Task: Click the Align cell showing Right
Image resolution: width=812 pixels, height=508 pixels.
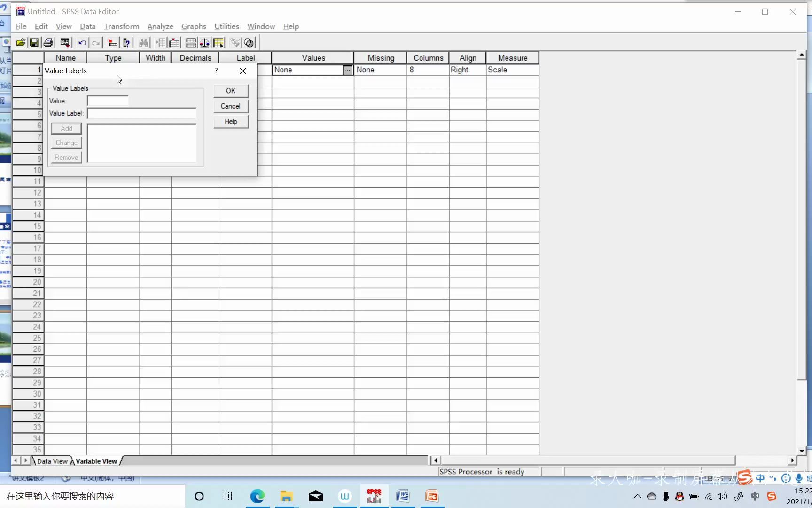Action: tap(468, 70)
